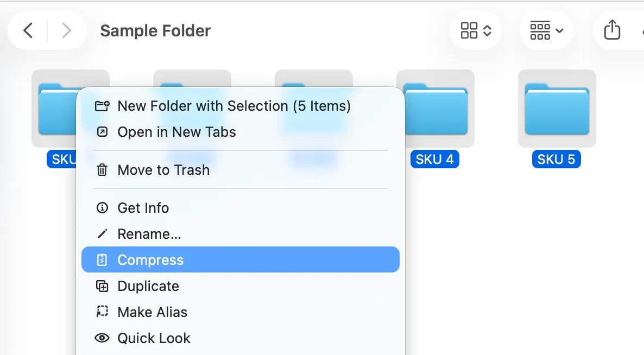Click the alias icon beside Make Alias
The image size is (644, 355).
coord(102,312)
